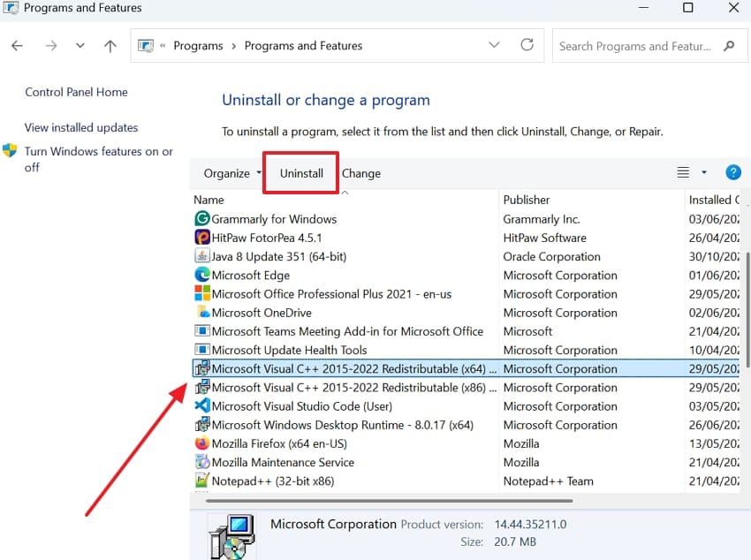Select the Mozilla Firefox icon
The width and height of the screenshot is (751, 560).
(x=202, y=443)
